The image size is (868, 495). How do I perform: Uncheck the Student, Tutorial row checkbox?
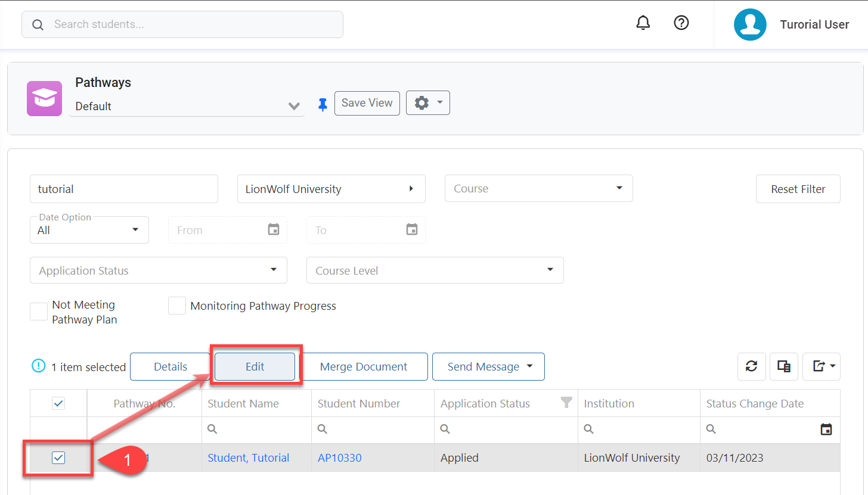[x=58, y=457]
